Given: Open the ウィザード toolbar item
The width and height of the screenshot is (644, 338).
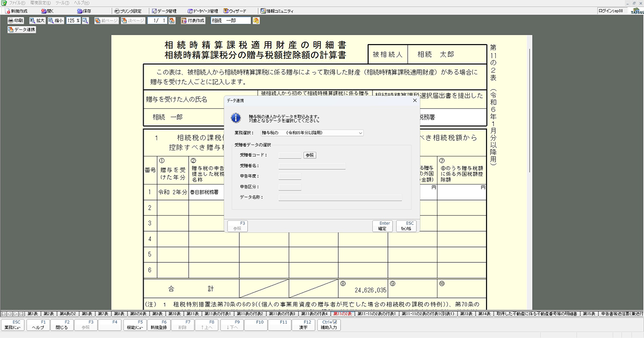Looking at the screenshot, I should [x=236, y=11].
